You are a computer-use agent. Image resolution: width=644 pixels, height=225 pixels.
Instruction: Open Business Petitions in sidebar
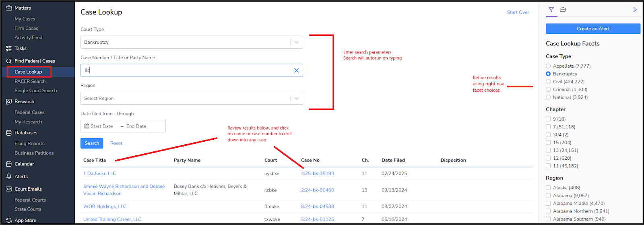point(34,153)
